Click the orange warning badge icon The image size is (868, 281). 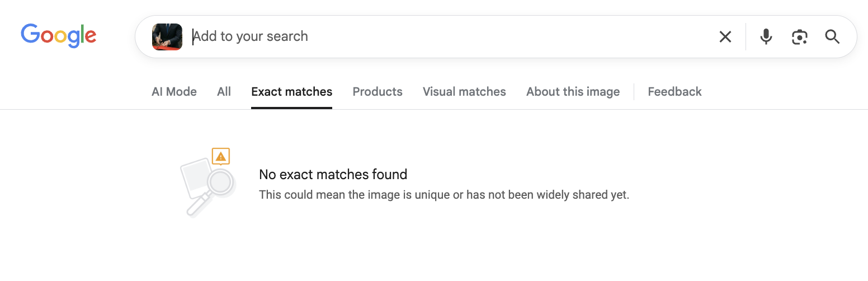point(221,156)
